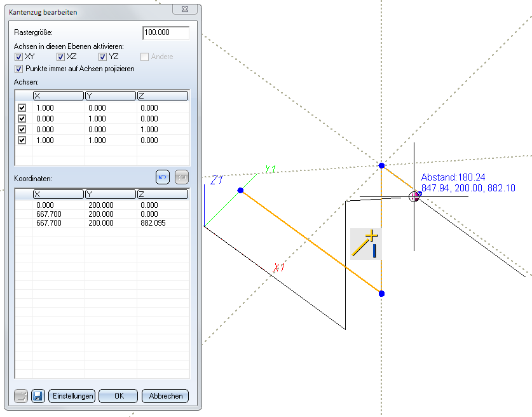Image resolution: width=532 pixels, height=417 pixels.
Task: Uncheck the XZ plane checkbox
Action: coord(61,57)
